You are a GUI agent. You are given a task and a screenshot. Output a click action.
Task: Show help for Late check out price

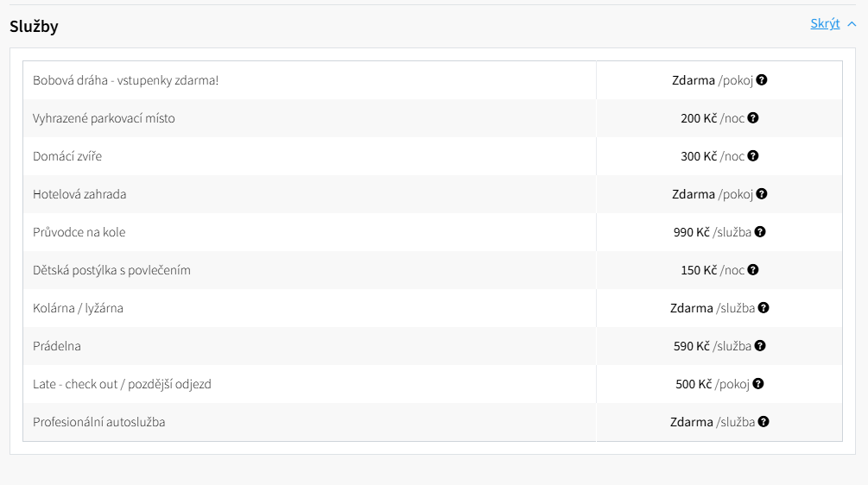[x=758, y=384]
